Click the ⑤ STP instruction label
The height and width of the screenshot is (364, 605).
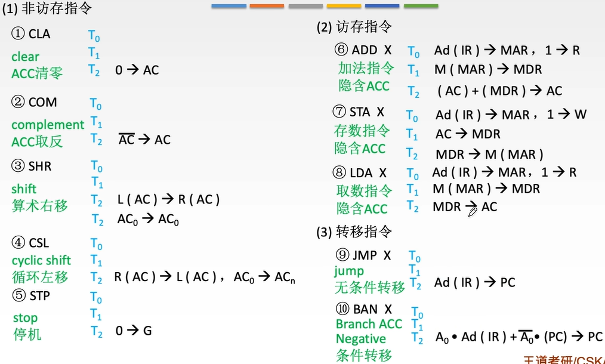[x=31, y=296]
